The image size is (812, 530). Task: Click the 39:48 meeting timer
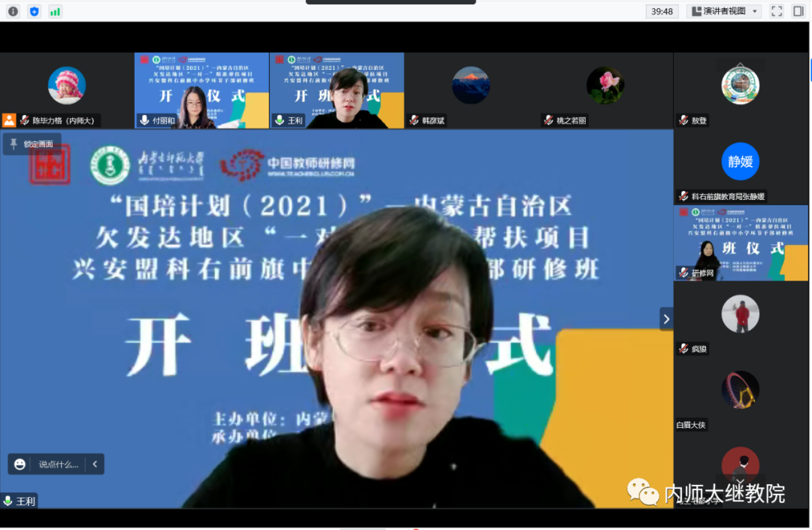[x=662, y=11]
